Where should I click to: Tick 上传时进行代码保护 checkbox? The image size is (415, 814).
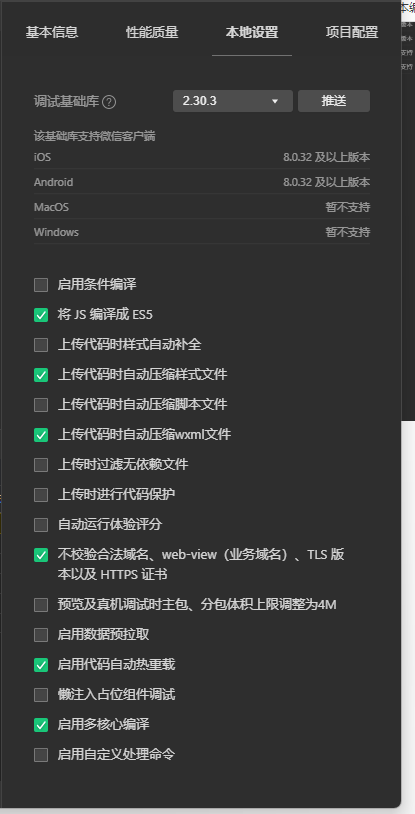point(41,495)
